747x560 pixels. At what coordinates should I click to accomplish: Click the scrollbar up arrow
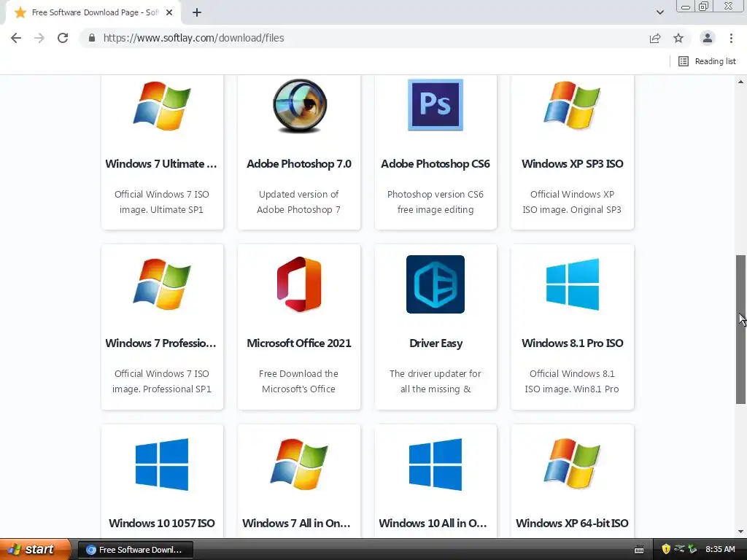(x=741, y=82)
